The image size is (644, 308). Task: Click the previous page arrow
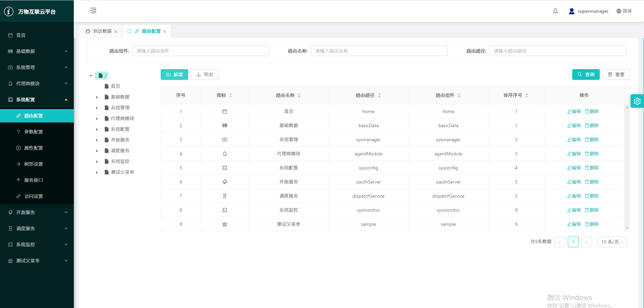[x=560, y=242]
